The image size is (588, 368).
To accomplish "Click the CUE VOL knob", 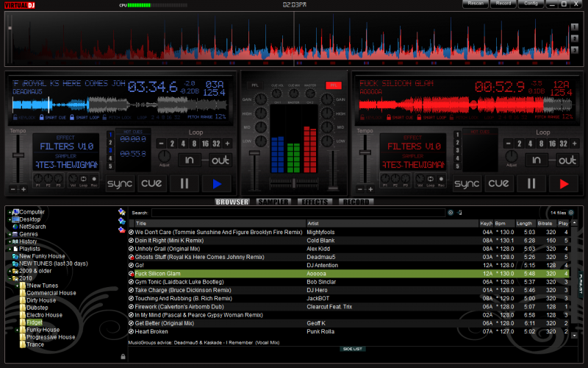I will [277, 93].
